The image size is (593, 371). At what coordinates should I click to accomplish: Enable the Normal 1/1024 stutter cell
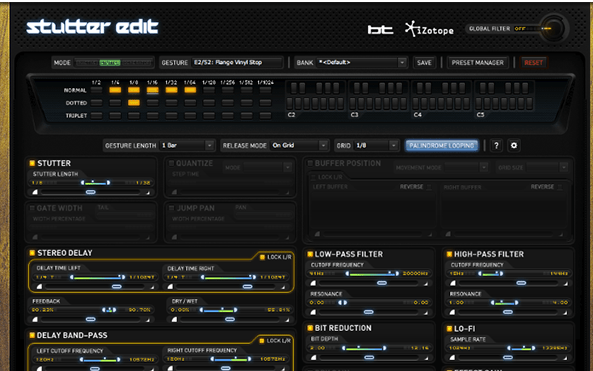point(265,90)
